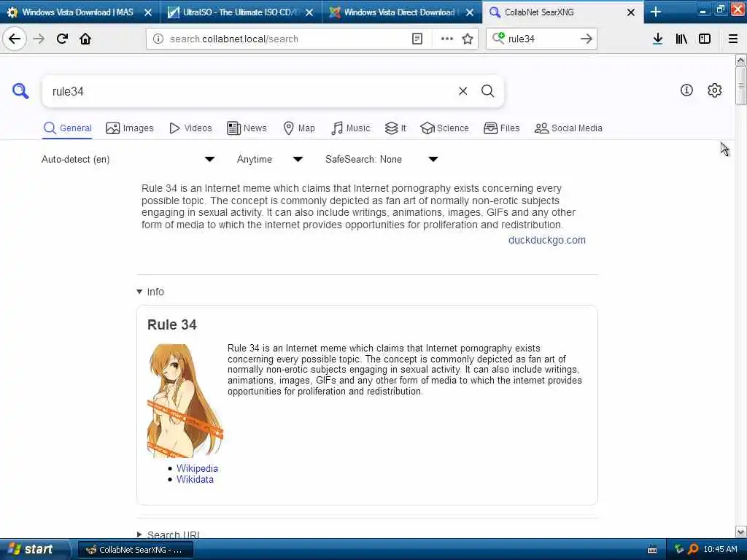
Task: Click the browser forward arrow
Action: 39,39
